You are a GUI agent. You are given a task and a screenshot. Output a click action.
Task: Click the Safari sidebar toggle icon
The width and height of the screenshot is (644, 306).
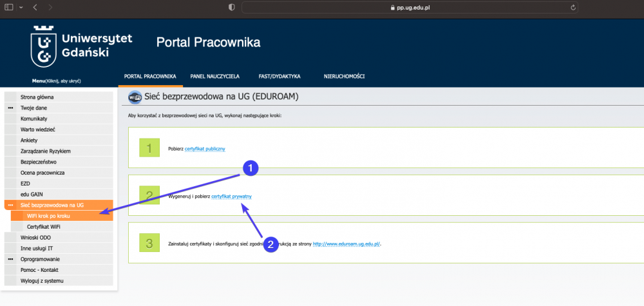pyautogui.click(x=9, y=7)
